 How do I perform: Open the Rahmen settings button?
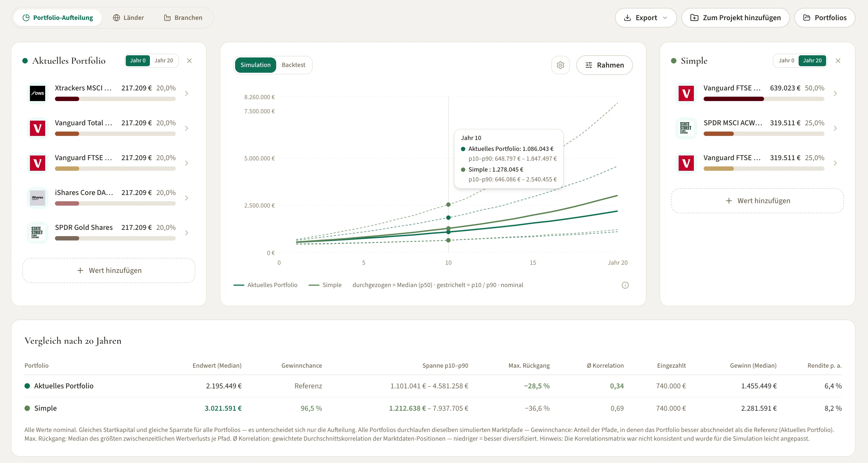click(x=605, y=65)
